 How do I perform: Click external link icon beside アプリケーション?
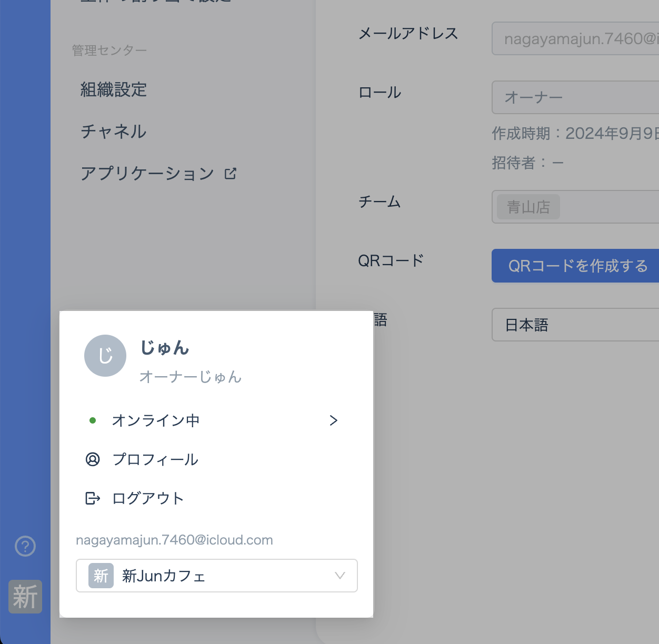pyautogui.click(x=231, y=174)
